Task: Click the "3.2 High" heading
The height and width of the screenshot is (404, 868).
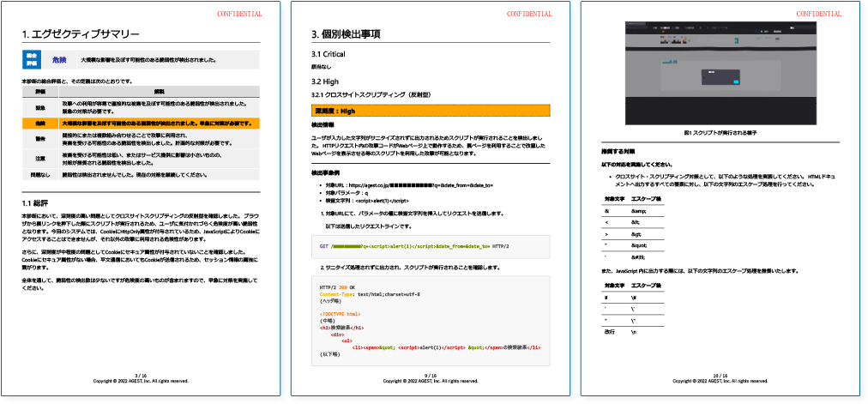Action: 324,81
